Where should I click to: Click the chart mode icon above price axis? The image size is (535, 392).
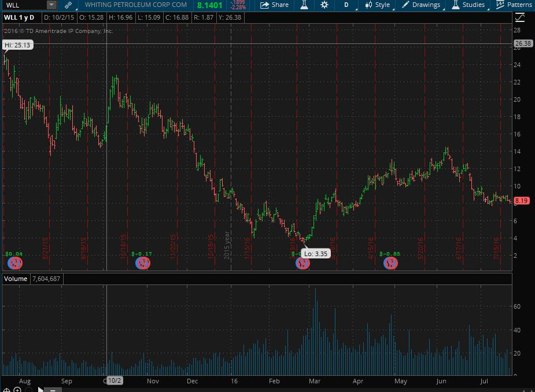pos(519,17)
